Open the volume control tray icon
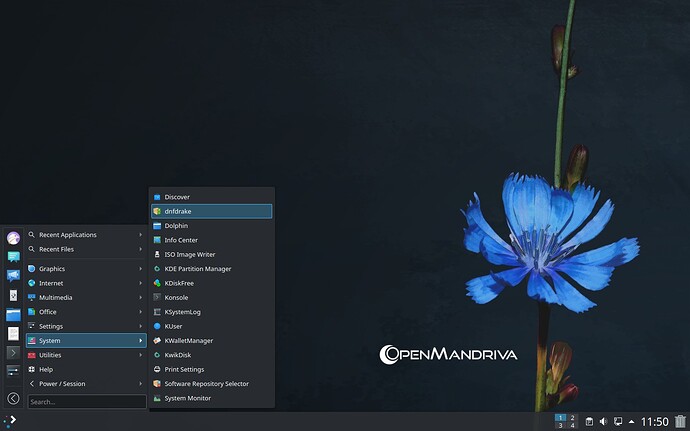Viewport: 690px width, 431px height. [603, 422]
